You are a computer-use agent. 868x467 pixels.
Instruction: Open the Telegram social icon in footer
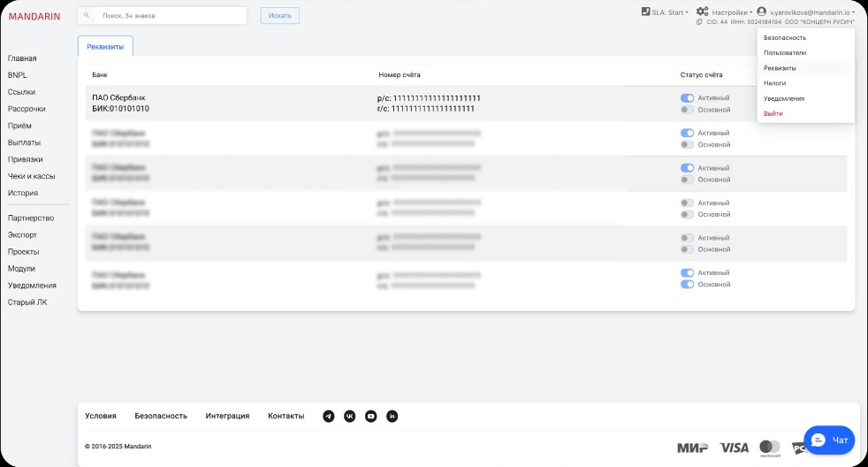329,416
